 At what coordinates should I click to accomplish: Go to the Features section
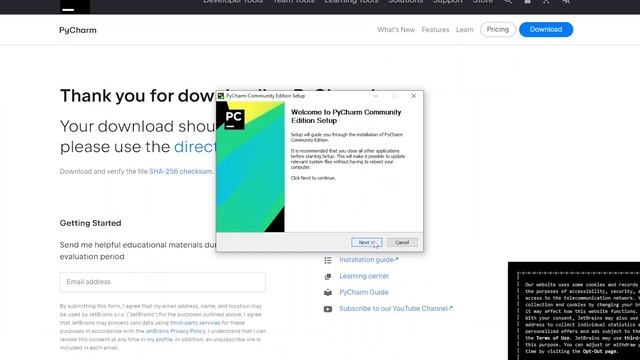coord(435,30)
